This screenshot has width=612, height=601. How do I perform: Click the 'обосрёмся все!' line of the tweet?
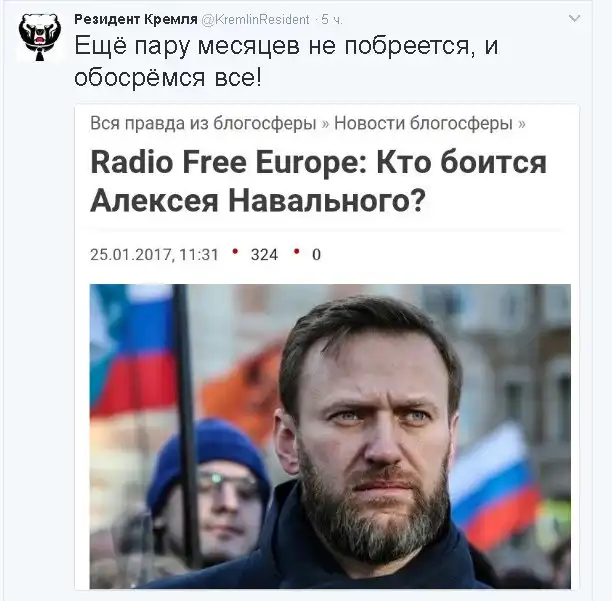(x=168, y=77)
